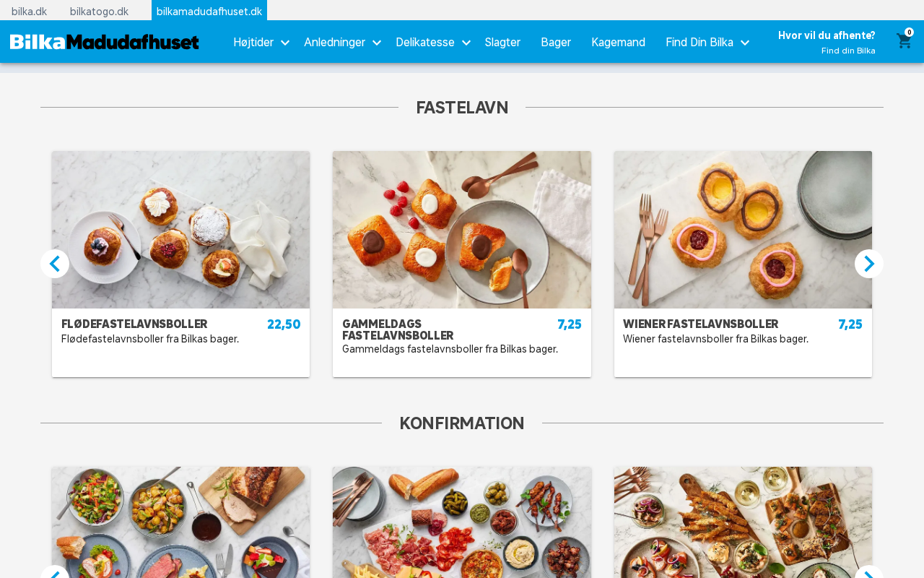Expand the Højtider menu chevron

pyautogui.click(x=285, y=43)
